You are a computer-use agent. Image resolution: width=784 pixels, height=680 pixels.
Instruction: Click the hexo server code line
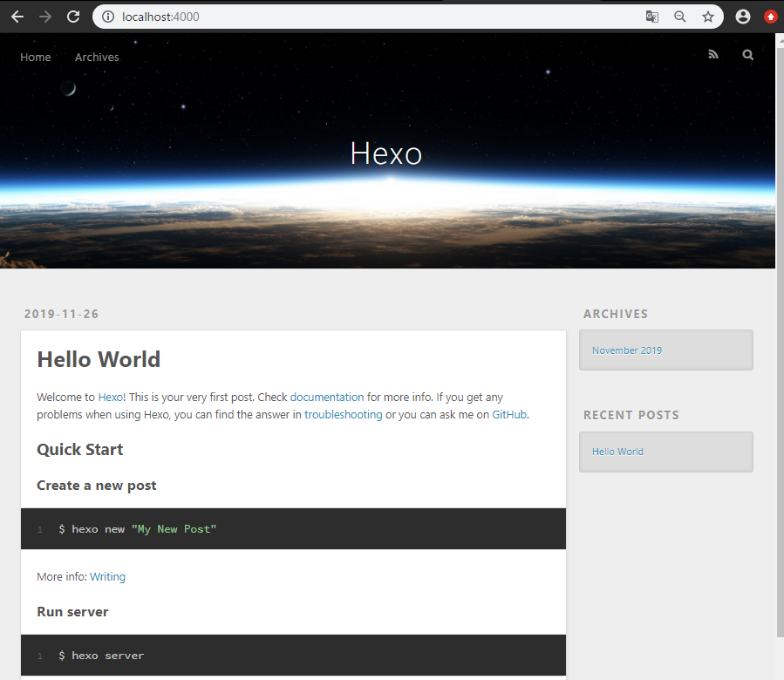click(x=101, y=656)
